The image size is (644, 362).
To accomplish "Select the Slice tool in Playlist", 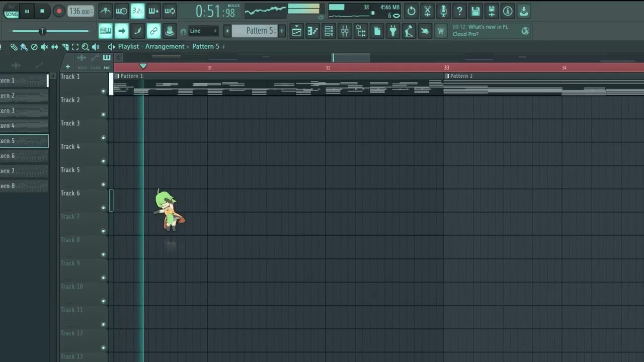I will tap(65, 47).
